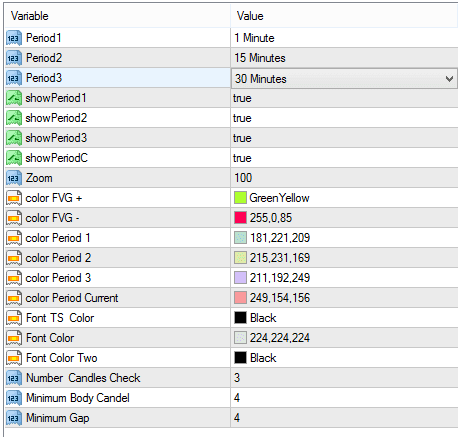Viewport: 458px width, 437px height.
Task: Select the Period2 value 15 Minutes
Action: pyautogui.click(x=260, y=58)
